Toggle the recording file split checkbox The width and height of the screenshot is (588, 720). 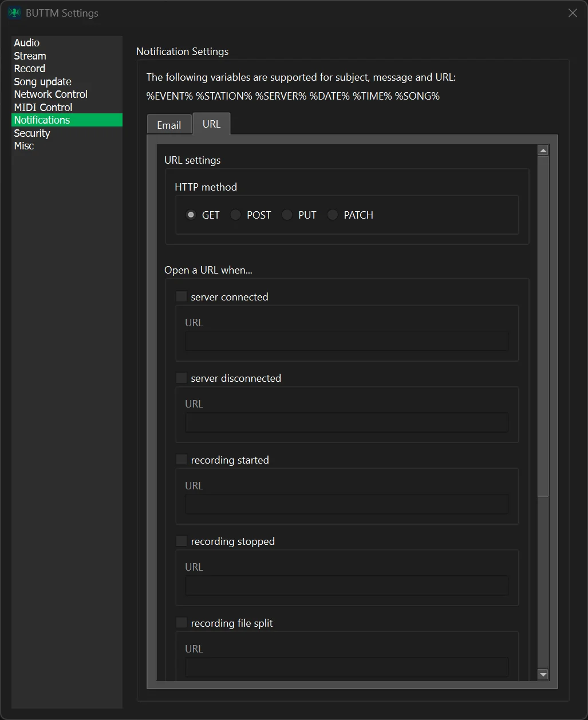point(181,623)
